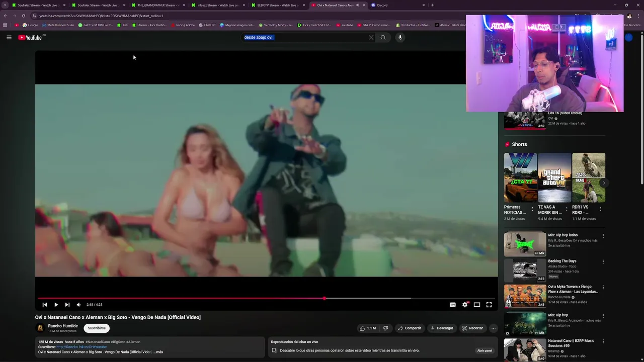Resume playback with the play button
644x362 pixels.
click(56, 305)
